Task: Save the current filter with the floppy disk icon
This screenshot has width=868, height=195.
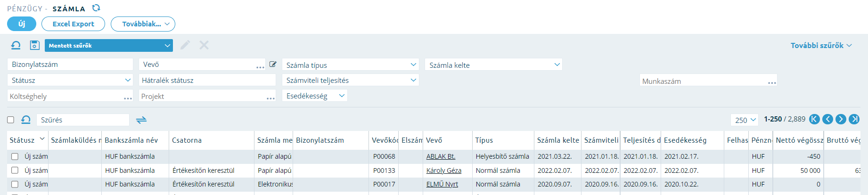Action: (34, 45)
